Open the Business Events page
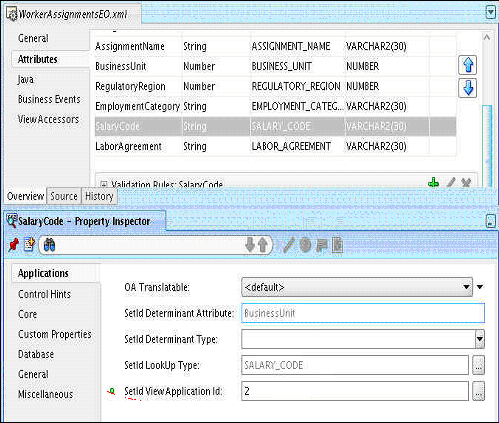 49,99
